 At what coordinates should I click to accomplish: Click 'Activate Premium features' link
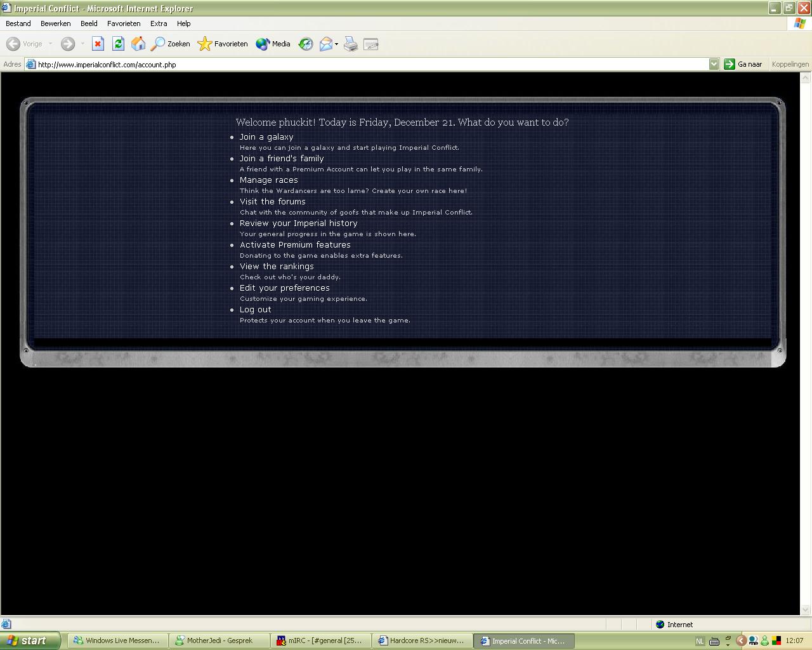[x=295, y=245]
